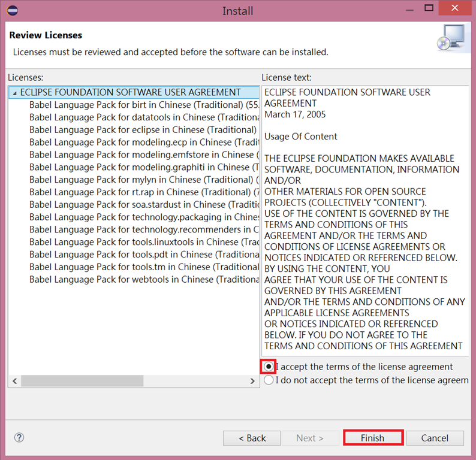This screenshot has width=476, height=460.
Task: Select Babel Language Pack for tools.pdt row
Action: tap(144, 255)
